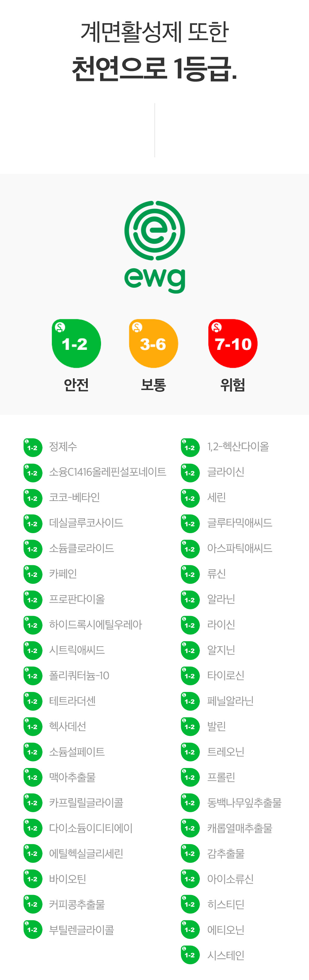
Task: Click the 1-2 badge beside 정제수
Action: pos(33,448)
